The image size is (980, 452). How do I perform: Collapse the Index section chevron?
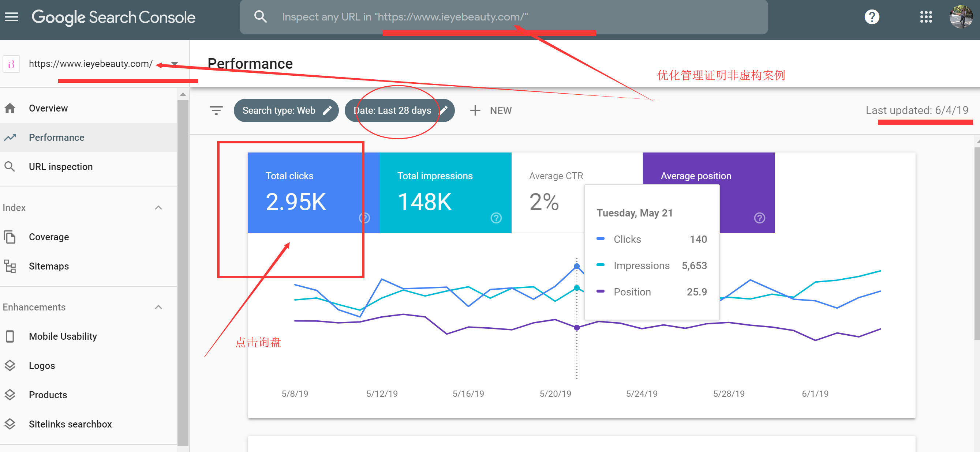click(x=159, y=208)
